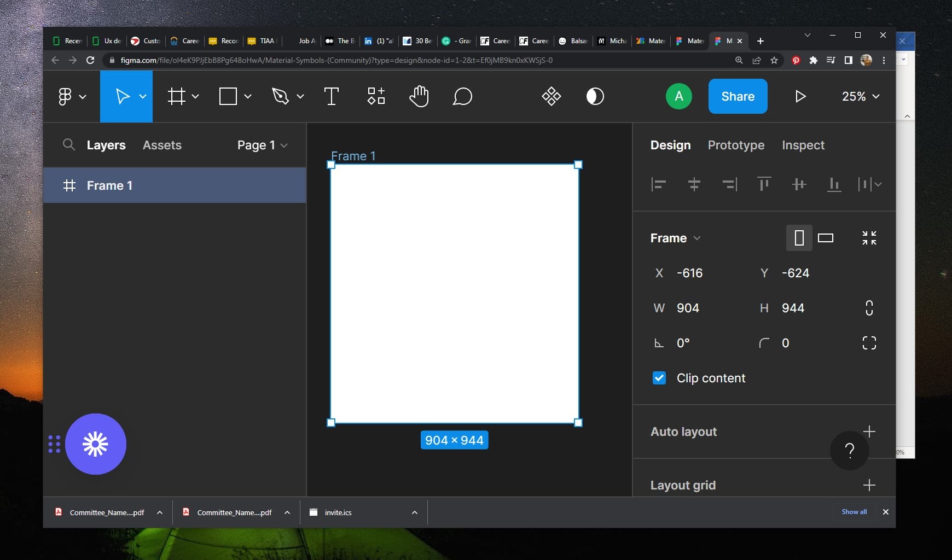The width and height of the screenshot is (952, 560).
Task: Select the Pen tool
Action: tap(280, 96)
